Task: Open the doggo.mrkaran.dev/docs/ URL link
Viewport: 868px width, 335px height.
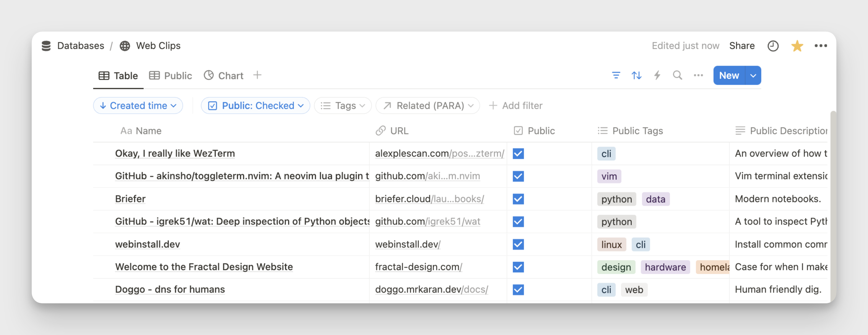Action: coord(432,290)
